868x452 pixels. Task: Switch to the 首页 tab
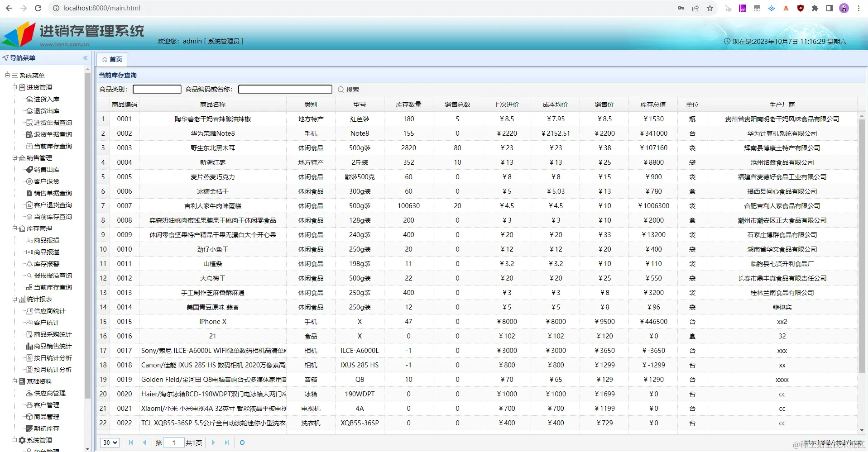(112, 59)
